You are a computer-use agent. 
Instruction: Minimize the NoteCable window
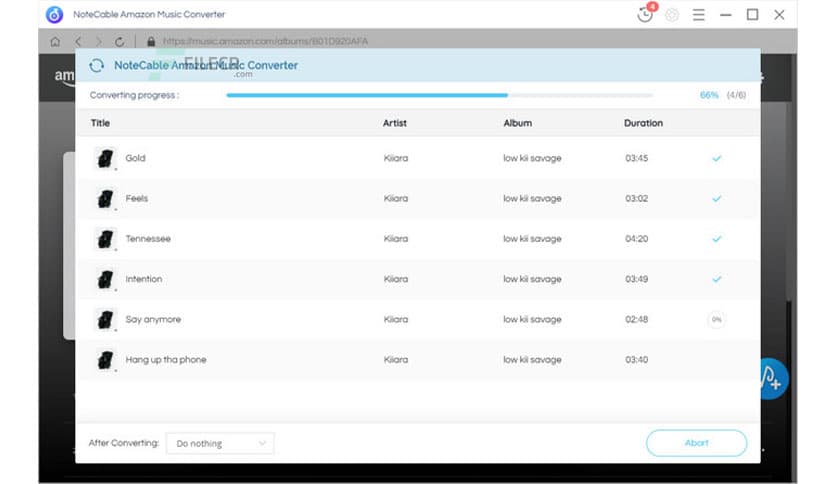(x=725, y=15)
